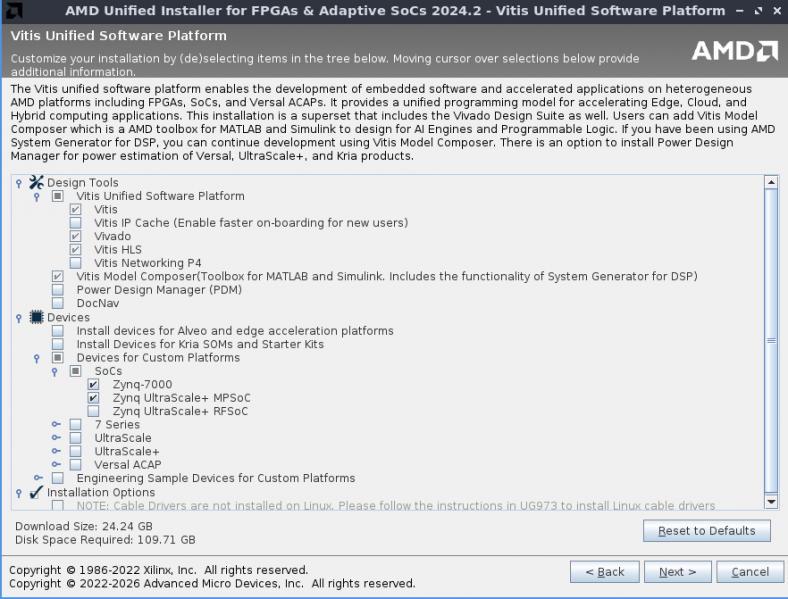This screenshot has width=788, height=599.
Task: Collapse the Design Tools tree node
Action: coord(19,183)
